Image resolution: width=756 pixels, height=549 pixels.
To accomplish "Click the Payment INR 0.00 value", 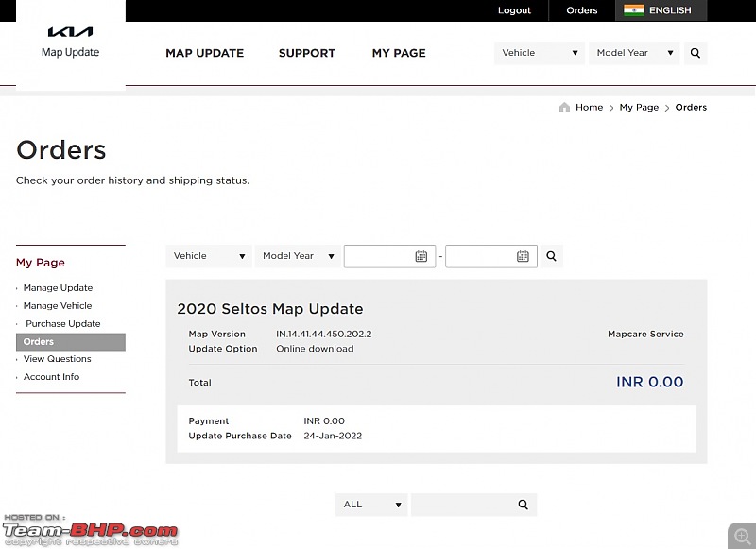I will click(324, 421).
